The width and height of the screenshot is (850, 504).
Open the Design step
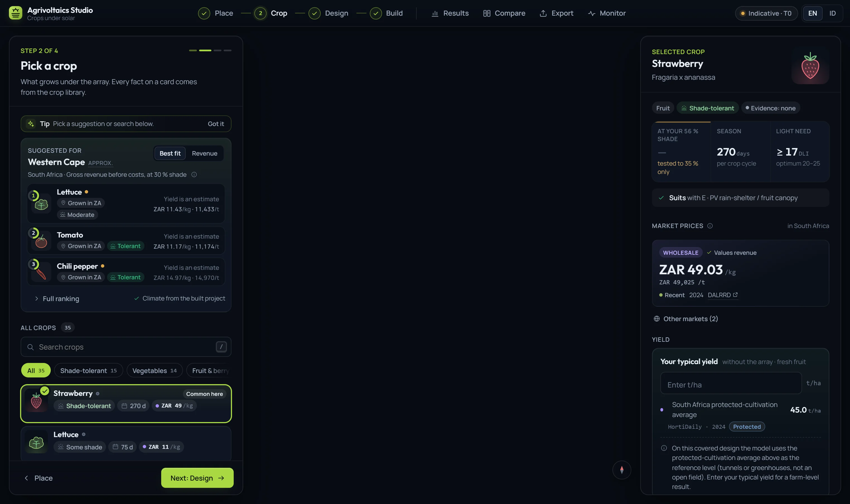click(x=329, y=13)
